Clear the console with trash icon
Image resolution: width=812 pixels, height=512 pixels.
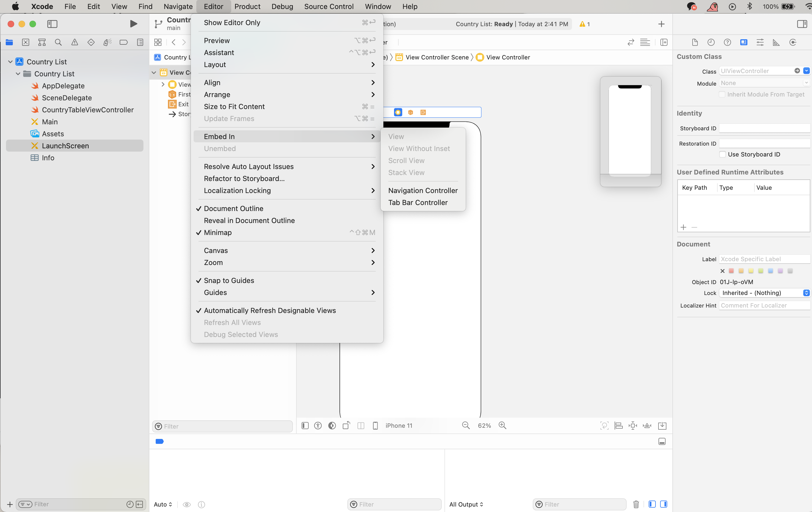click(636, 504)
